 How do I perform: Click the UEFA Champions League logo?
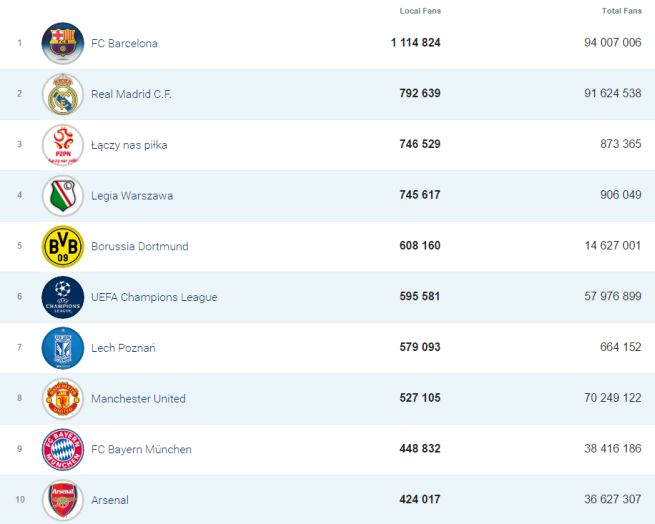[63, 297]
